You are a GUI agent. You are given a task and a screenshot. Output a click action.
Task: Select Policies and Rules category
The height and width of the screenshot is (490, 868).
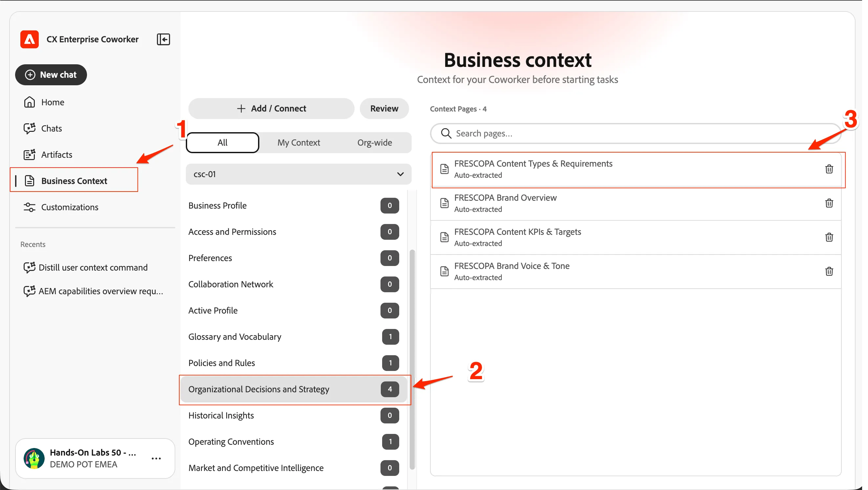click(293, 363)
